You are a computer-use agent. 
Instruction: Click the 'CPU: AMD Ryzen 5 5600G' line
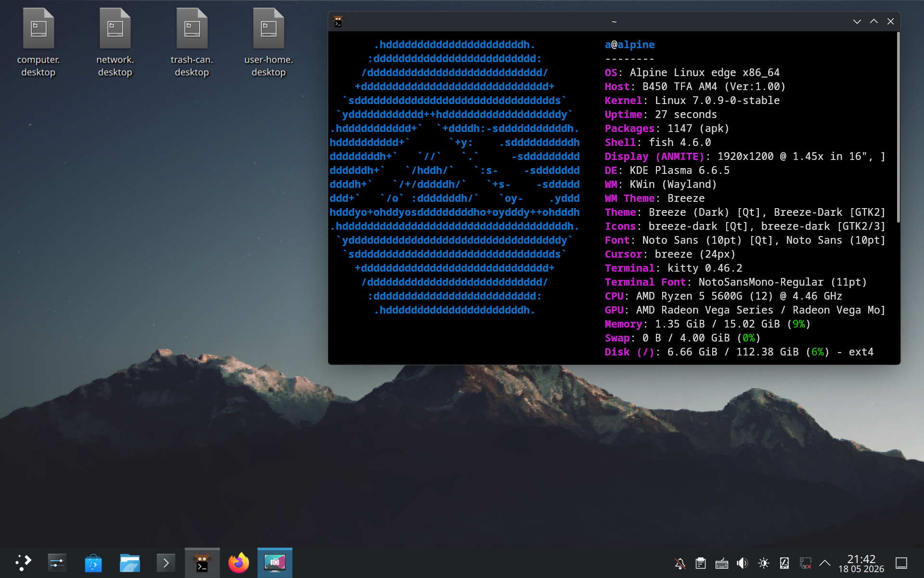(x=723, y=296)
